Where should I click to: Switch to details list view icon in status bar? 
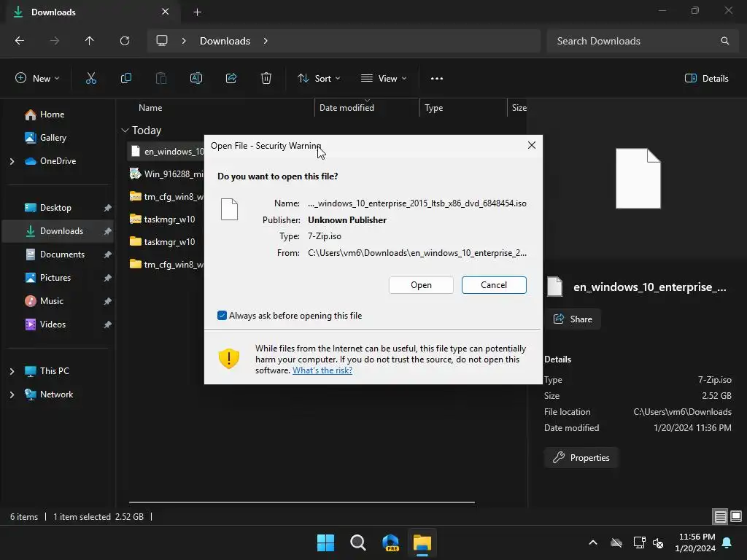click(720, 516)
